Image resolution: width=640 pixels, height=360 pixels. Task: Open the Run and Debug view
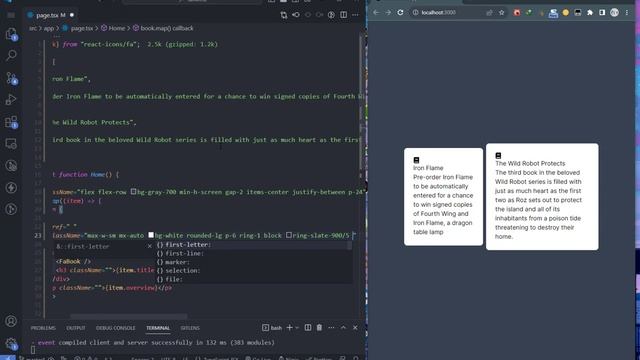click(x=11, y=100)
